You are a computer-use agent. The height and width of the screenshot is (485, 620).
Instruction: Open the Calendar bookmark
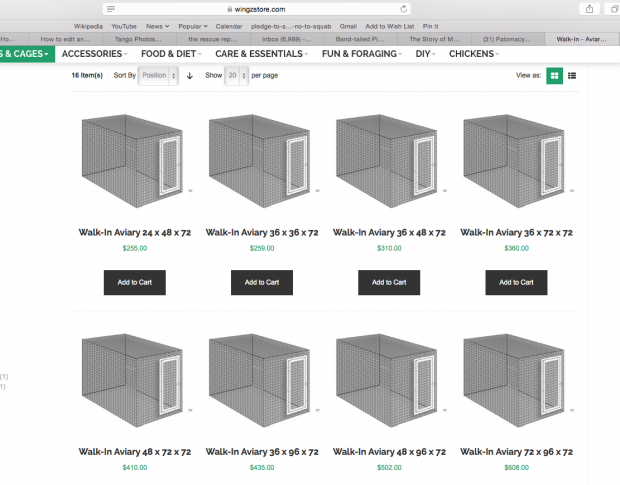click(x=229, y=26)
